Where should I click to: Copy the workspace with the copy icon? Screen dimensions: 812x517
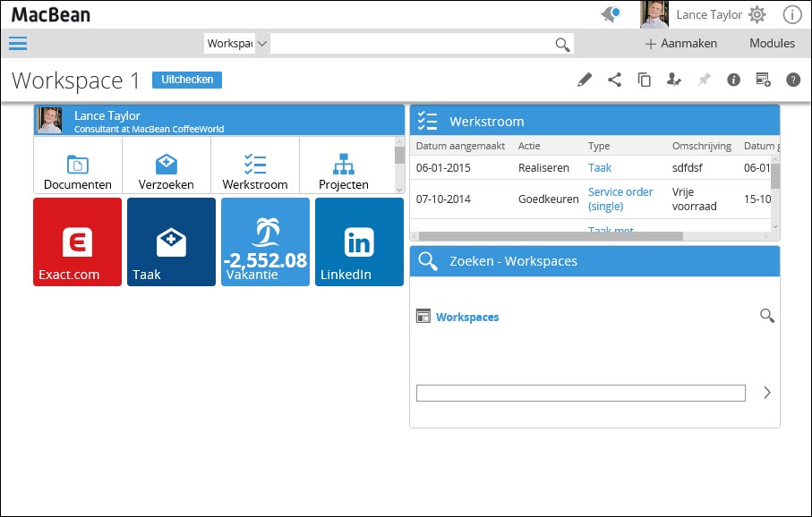pyautogui.click(x=645, y=80)
